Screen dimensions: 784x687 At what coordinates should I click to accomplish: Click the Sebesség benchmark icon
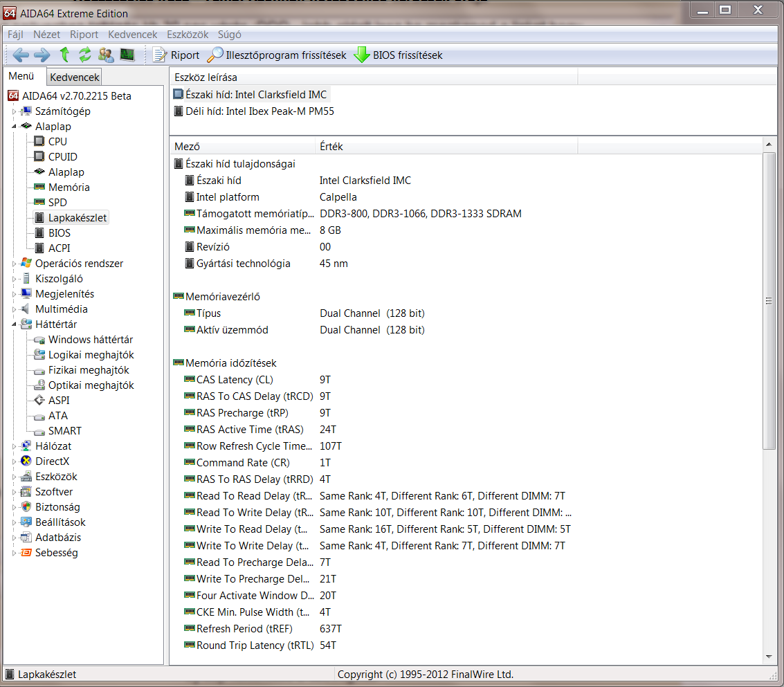[x=26, y=553]
